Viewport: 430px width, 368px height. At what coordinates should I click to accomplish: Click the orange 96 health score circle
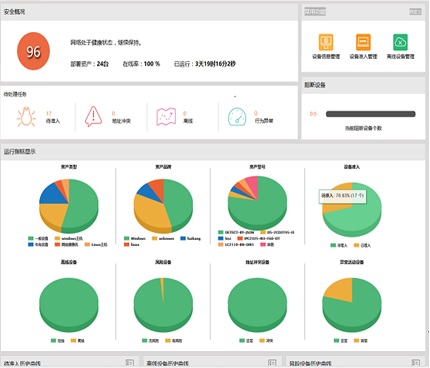tap(33, 51)
